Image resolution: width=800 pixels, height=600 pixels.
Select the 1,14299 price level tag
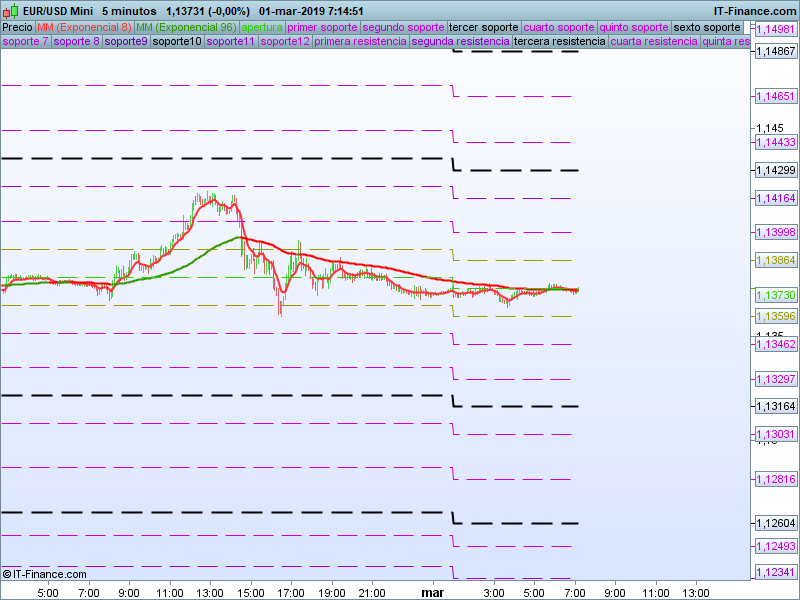pyautogui.click(x=775, y=170)
